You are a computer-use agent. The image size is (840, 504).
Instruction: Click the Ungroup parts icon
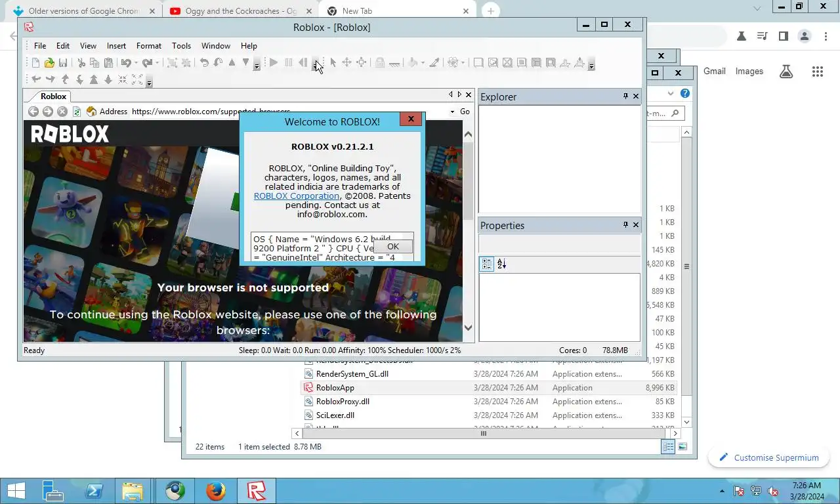coord(186,63)
